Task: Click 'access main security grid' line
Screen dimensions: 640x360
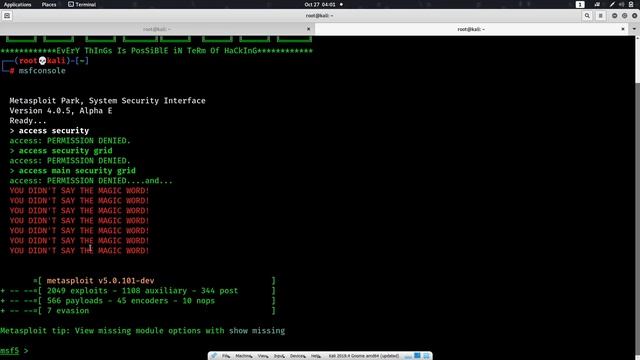Action: coord(73,171)
